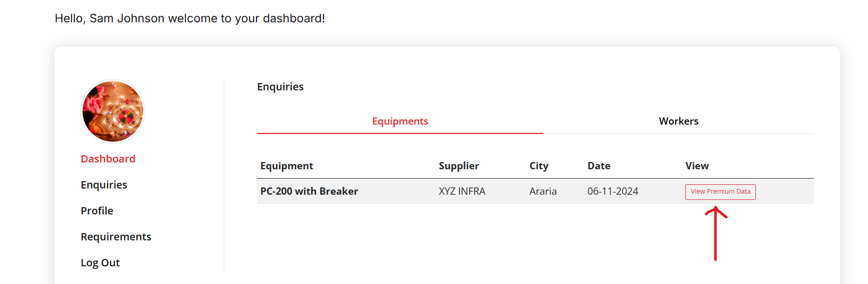Select the PC-200 with Breaker entry

click(x=309, y=191)
